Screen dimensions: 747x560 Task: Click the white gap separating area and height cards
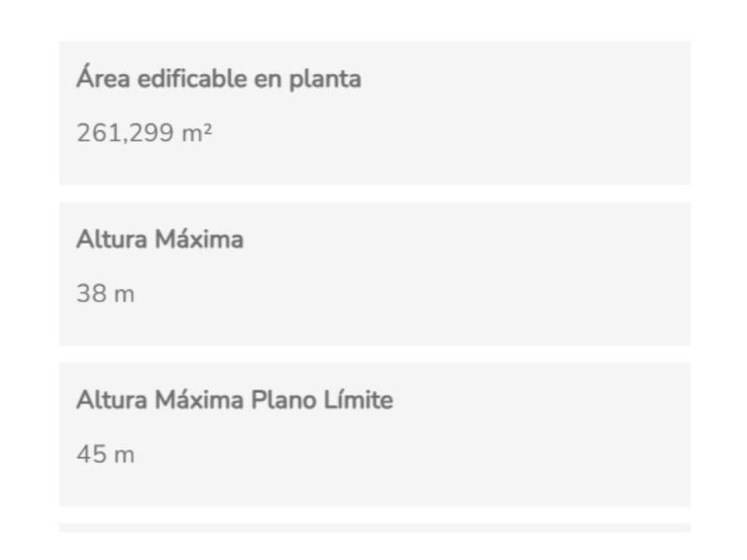[374, 193]
